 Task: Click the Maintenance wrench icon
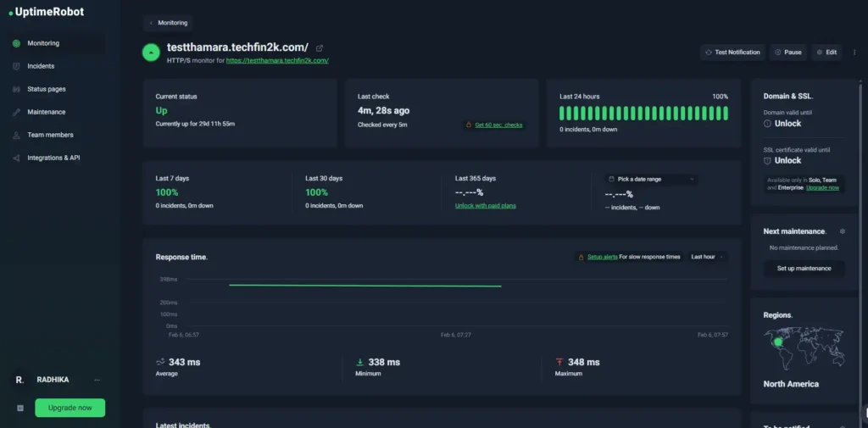coord(17,112)
